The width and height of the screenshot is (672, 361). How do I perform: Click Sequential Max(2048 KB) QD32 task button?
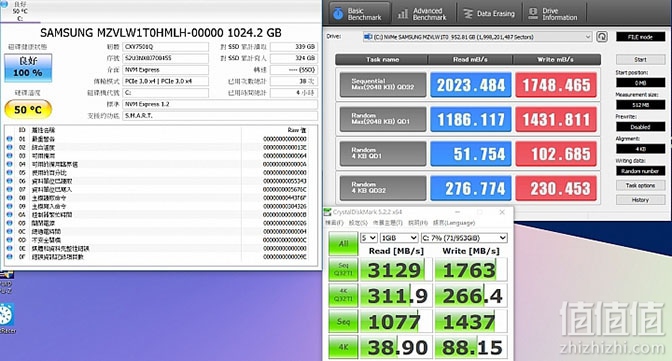click(383, 84)
